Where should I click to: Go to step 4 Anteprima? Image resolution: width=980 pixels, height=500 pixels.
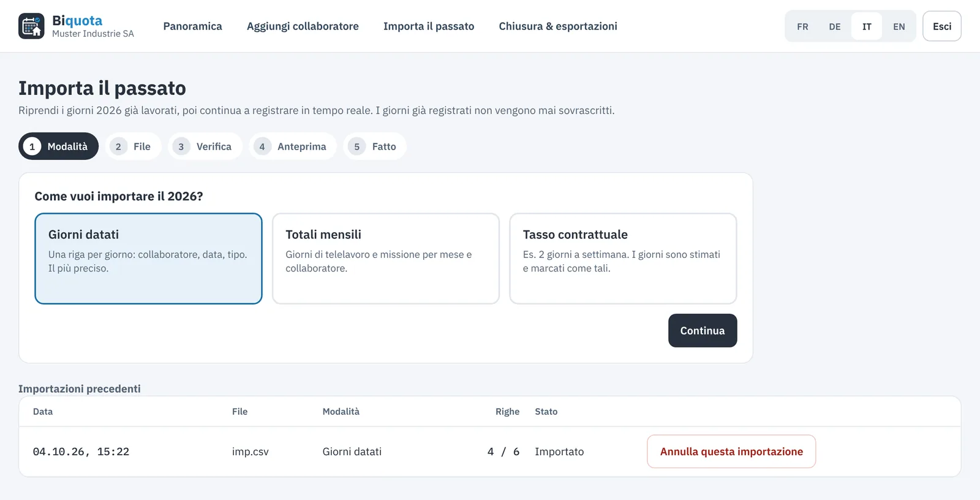pos(292,146)
